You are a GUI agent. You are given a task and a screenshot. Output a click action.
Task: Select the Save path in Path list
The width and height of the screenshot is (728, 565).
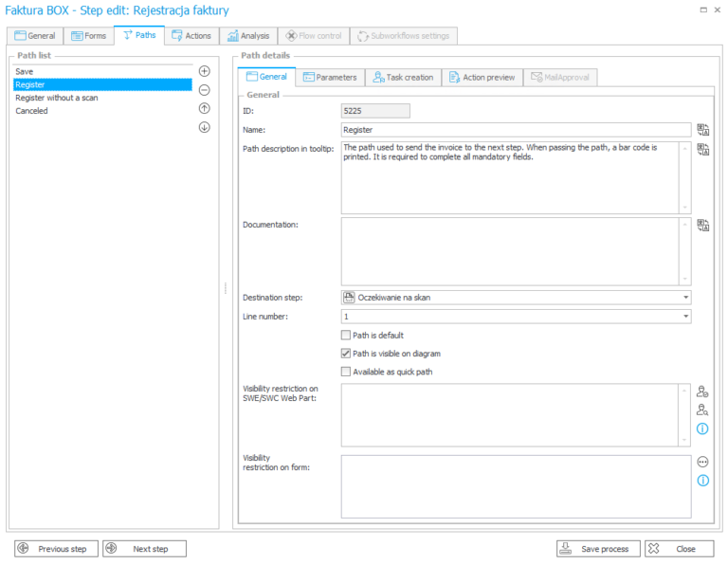click(x=102, y=71)
